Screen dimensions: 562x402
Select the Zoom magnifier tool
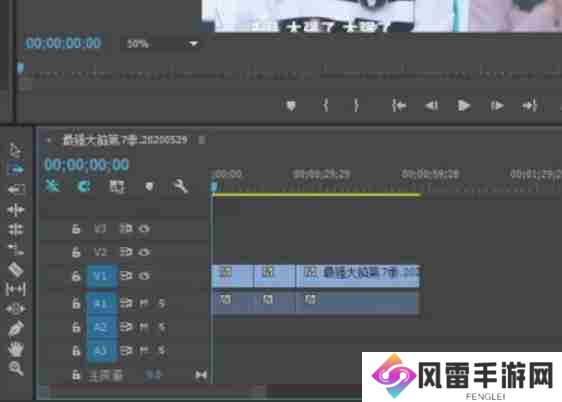tap(16, 368)
